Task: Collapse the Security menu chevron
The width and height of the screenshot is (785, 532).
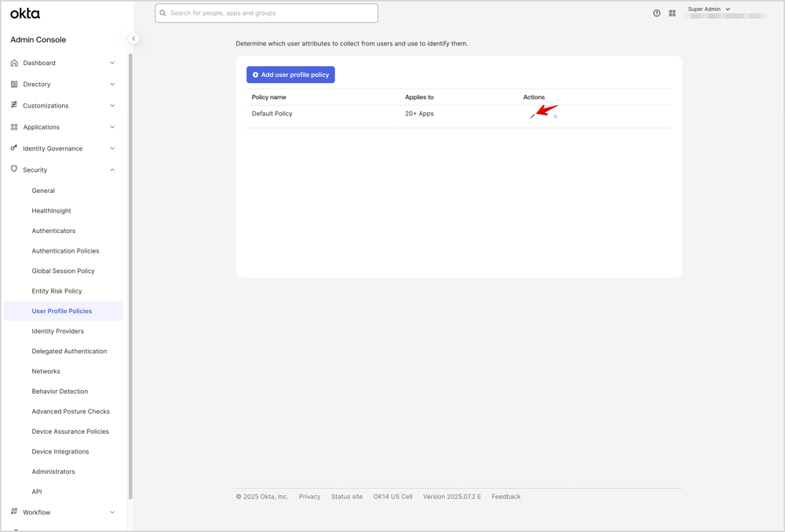Action: click(x=112, y=170)
